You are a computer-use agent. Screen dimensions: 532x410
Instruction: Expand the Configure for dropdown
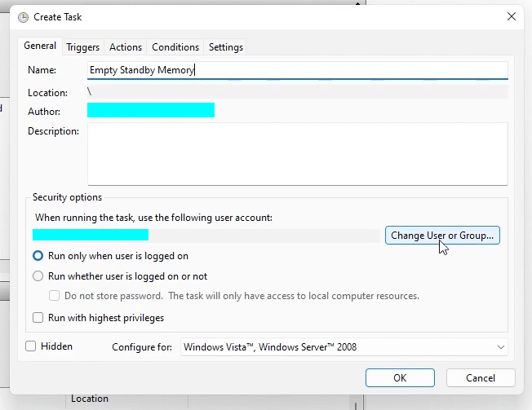pos(344,347)
